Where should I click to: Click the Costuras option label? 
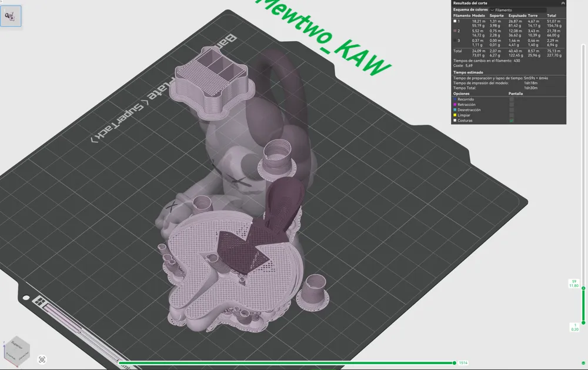click(x=465, y=121)
